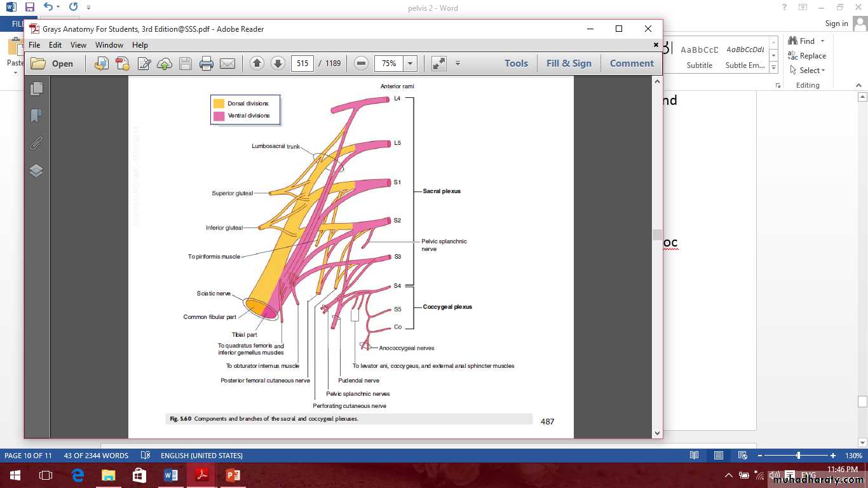
Task: Open the attachments paperclip panel
Action: [x=36, y=143]
